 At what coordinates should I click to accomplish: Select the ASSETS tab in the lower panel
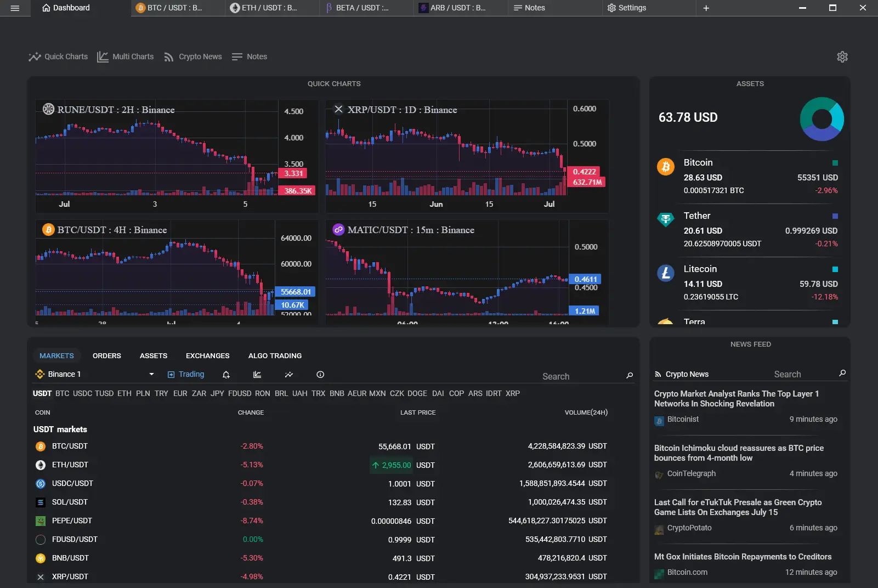click(x=154, y=356)
